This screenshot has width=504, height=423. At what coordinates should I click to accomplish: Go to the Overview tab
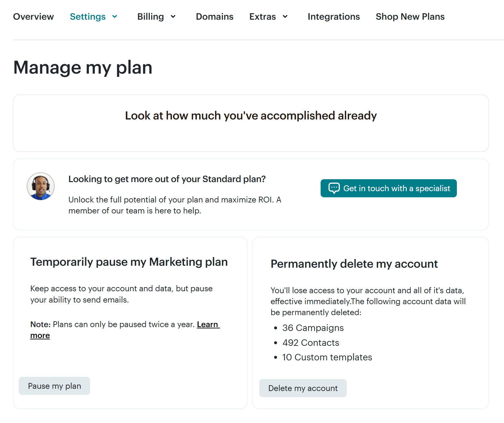(34, 17)
